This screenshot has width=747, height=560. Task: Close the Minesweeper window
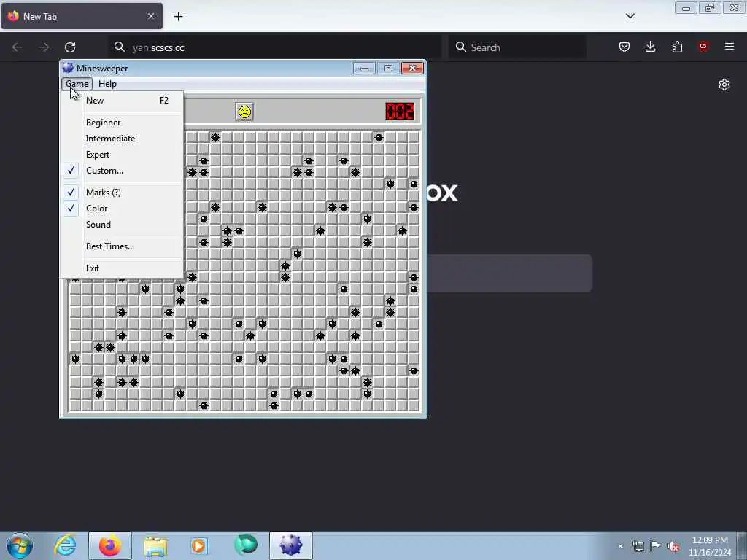pyautogui.click(x=413, y=68)
